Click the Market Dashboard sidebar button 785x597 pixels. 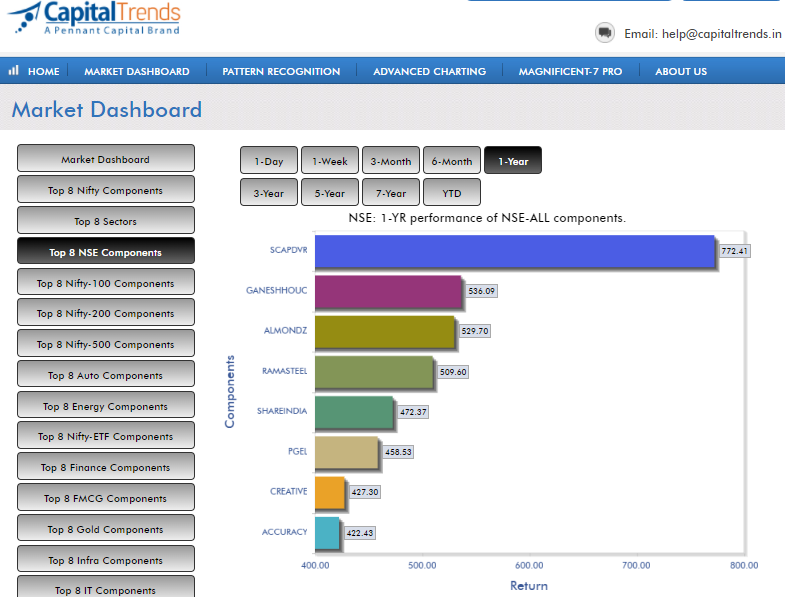click(106, 159)
